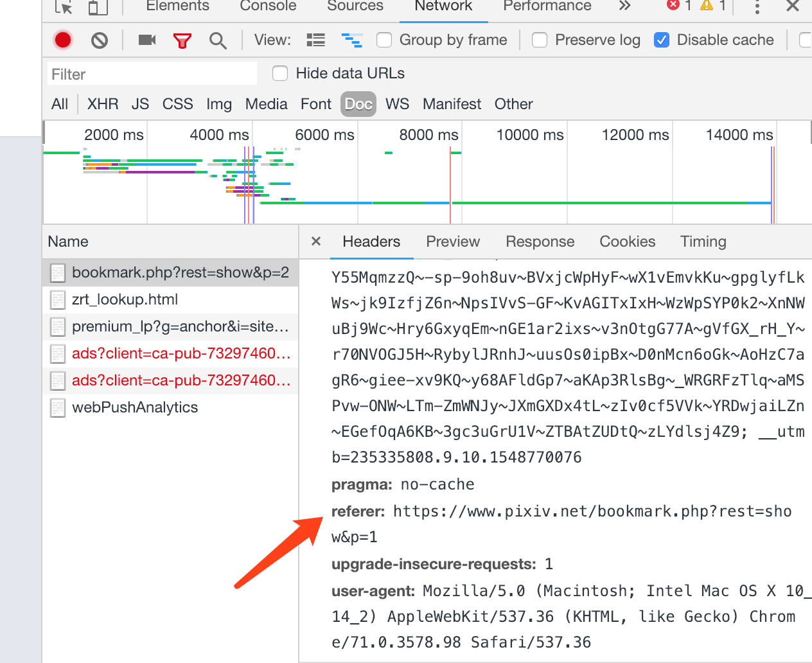812x663 pixels.
Task: Enable Group by frame checkbox
Action: coord(384,40)
